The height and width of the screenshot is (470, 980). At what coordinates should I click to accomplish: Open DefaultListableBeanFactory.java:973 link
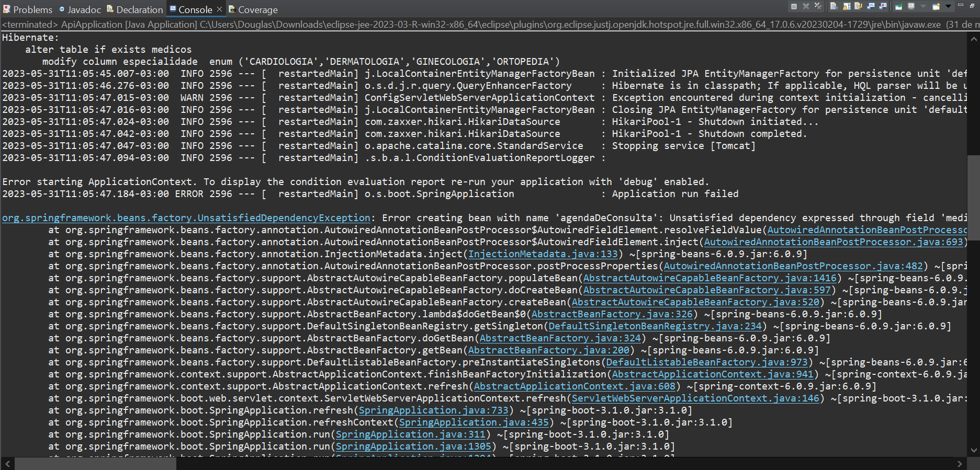pyautogui.click(x=707, y=362)
